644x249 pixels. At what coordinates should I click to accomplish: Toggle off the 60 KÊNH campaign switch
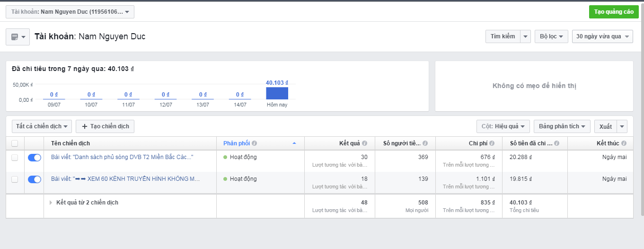click(x=35, y=179)
